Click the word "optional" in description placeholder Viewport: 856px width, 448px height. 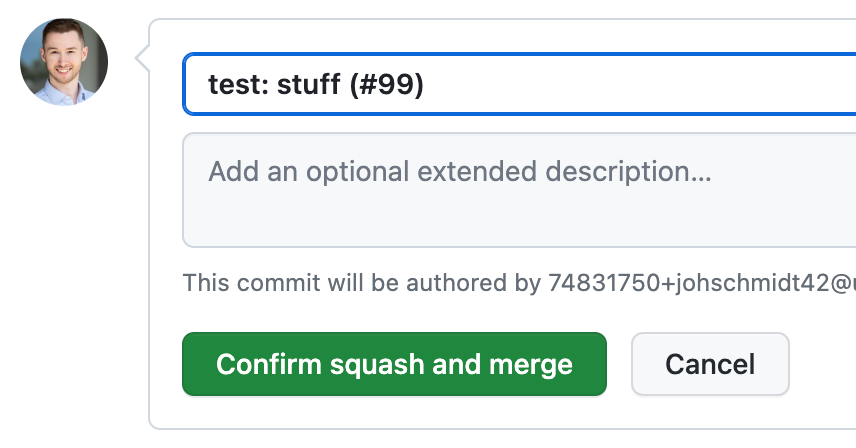pyautogui.click(x=357, y=171)
